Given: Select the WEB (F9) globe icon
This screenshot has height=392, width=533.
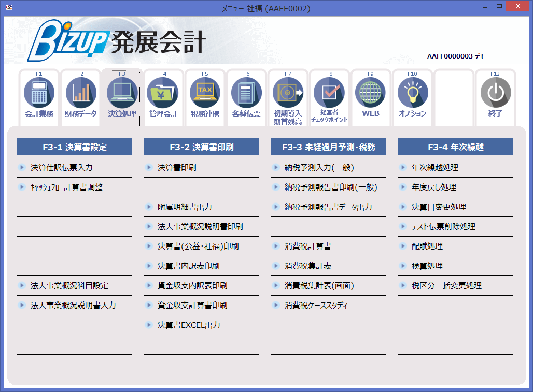Looking at the screenshot, I should [371, 97].
